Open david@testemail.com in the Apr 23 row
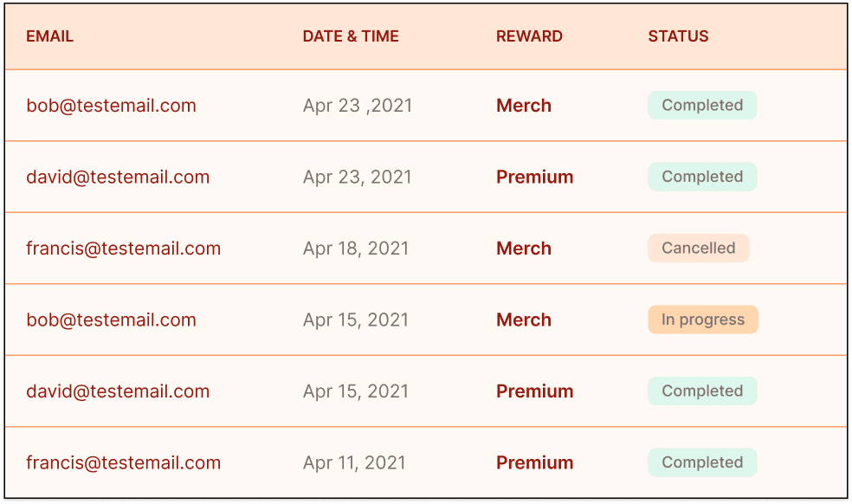Viewport: 852px width, 504px height. coord(118,177)
